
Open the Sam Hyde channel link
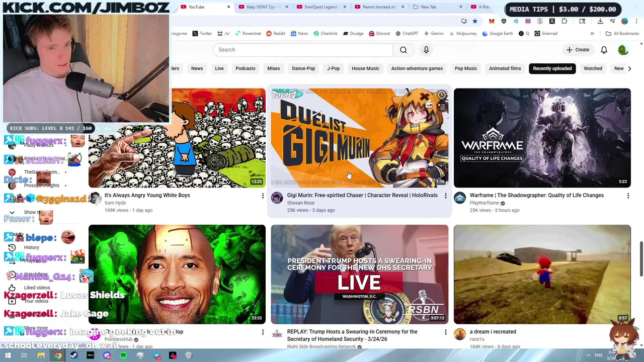pos(115,203)
